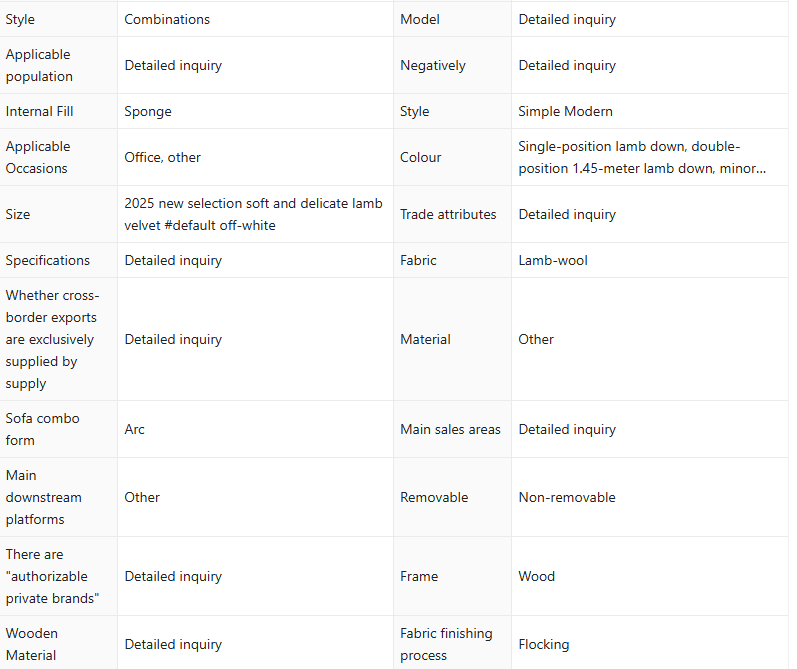Image resolution: width=797 pixels, height=669 pixels.
Task: Click the 'Main sales areas' label
Action: tap(450, 429)
